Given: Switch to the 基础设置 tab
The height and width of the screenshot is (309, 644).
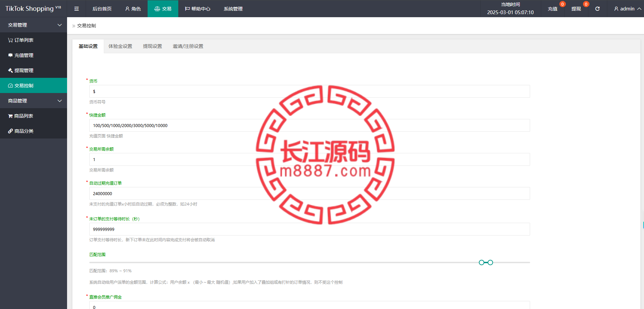Looking at the screenshot, I should (88, 46).
